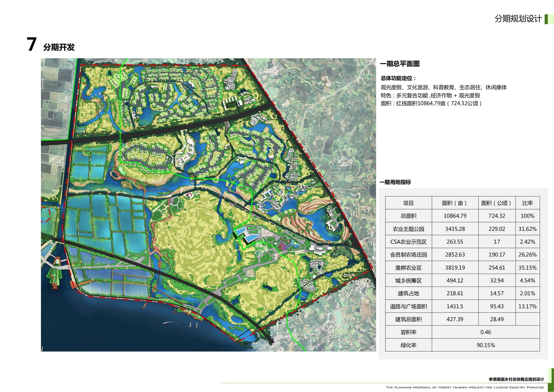Click the ratio cell 2.42%
This screenshot has width=554, height=392.
tap(527, 242)
